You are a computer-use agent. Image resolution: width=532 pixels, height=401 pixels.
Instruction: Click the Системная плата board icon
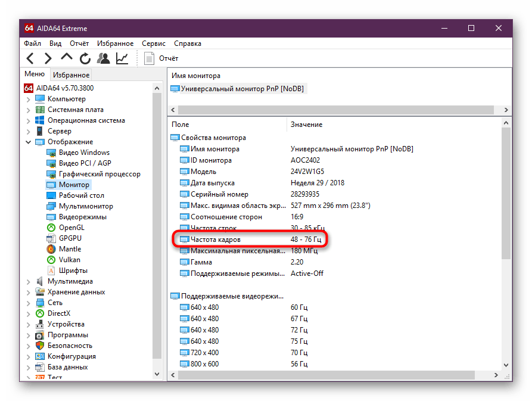[x=40, y=110]
